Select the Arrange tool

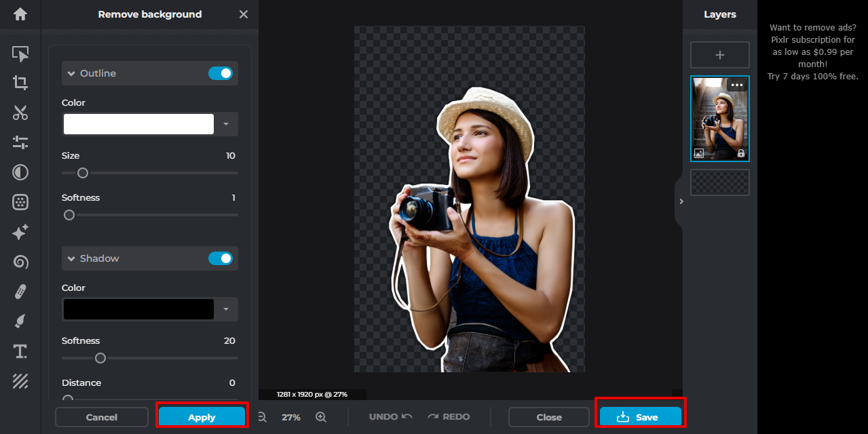click(20, 54)
